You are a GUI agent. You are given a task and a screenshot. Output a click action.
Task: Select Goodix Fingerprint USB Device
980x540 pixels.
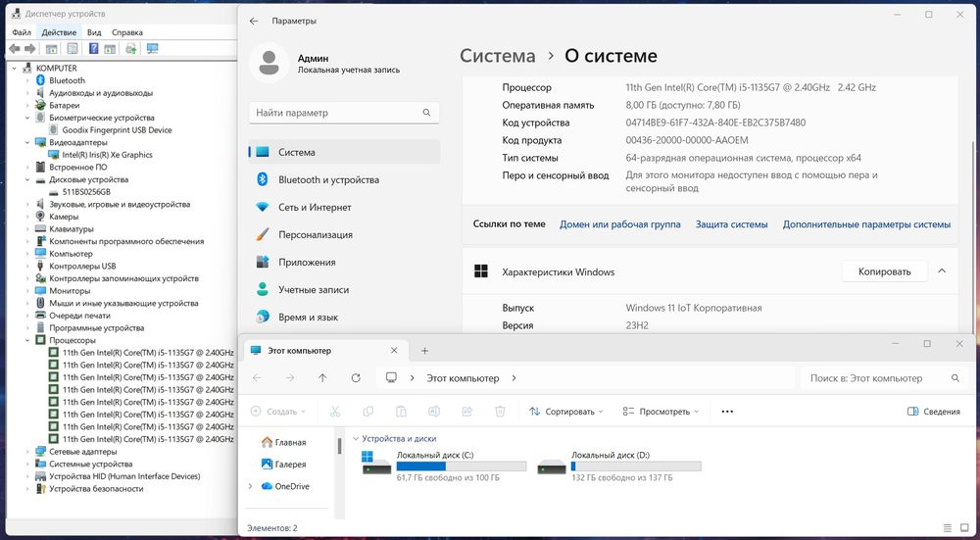117,130
